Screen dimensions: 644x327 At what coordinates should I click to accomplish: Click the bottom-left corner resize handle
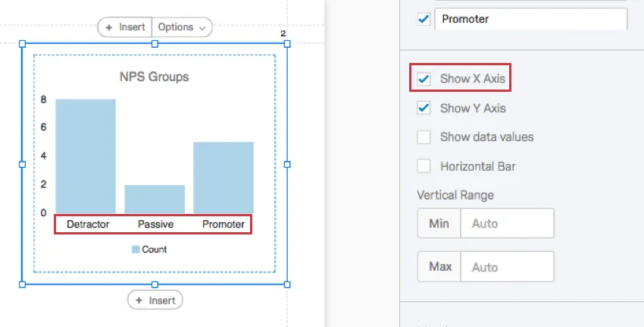[22, 285]
